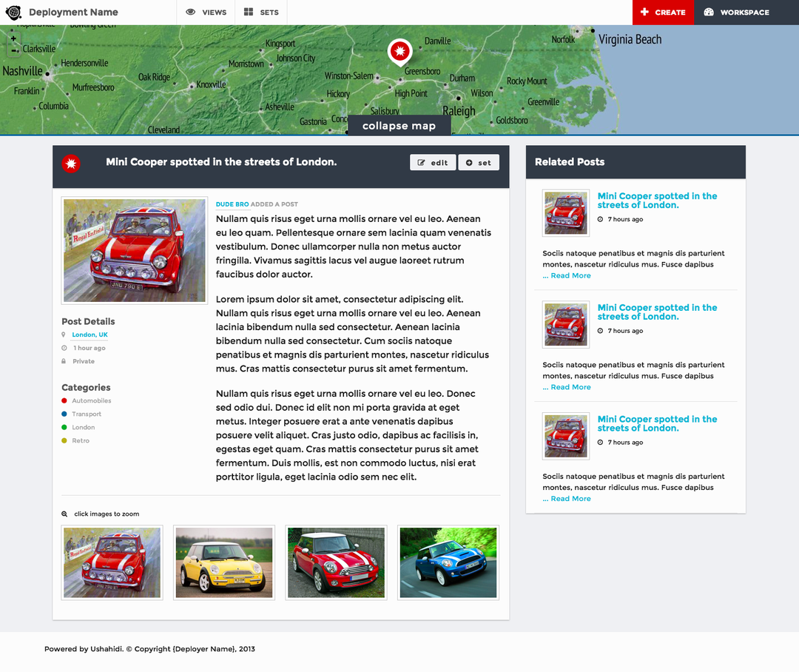Select the London category
This screenshot has width=799, height=672.
coord(83,427)
